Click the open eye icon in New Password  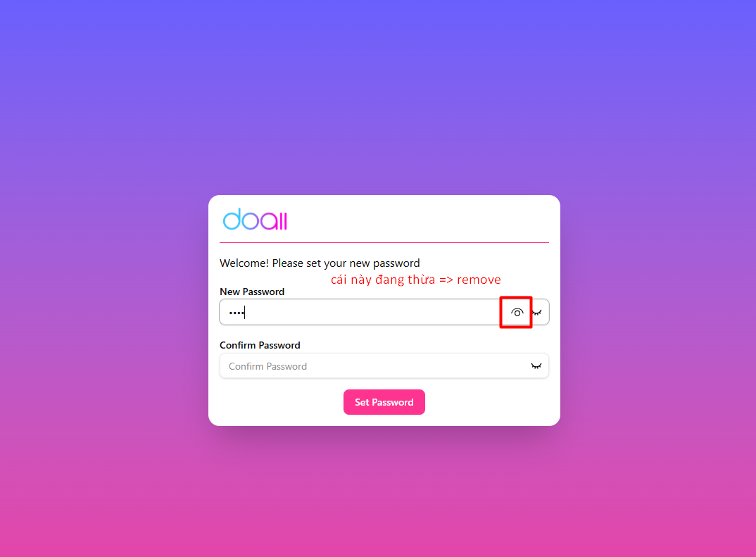point(517,313)
